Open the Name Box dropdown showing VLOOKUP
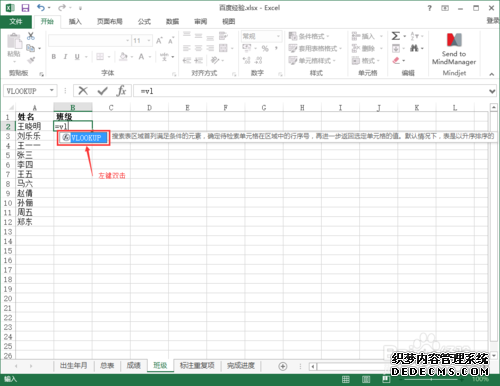500x386 pixels. 52,91
